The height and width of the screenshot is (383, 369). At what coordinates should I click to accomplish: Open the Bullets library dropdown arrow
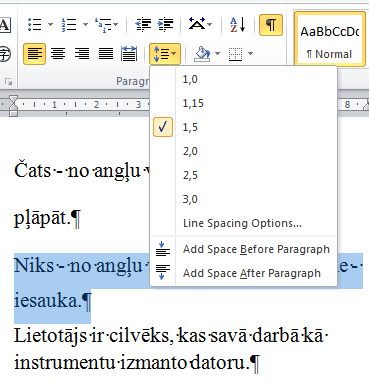point(50,25)
